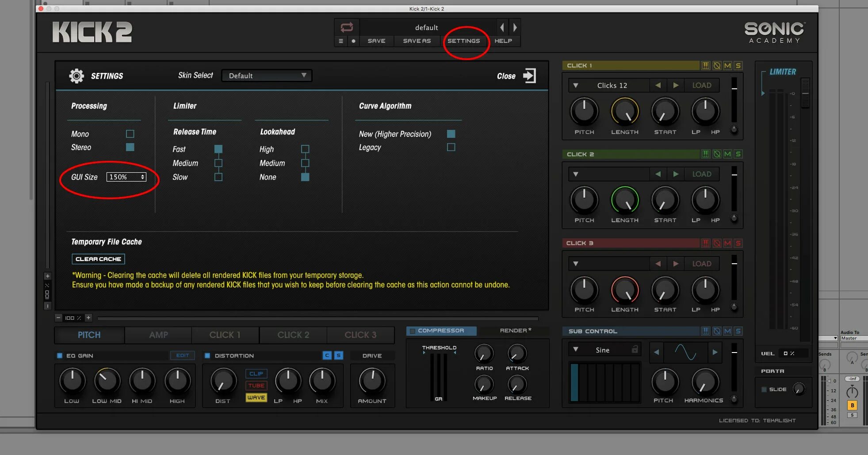868x455 pixels.
Task: Open the RENDER tab
Action: (515, 330)
